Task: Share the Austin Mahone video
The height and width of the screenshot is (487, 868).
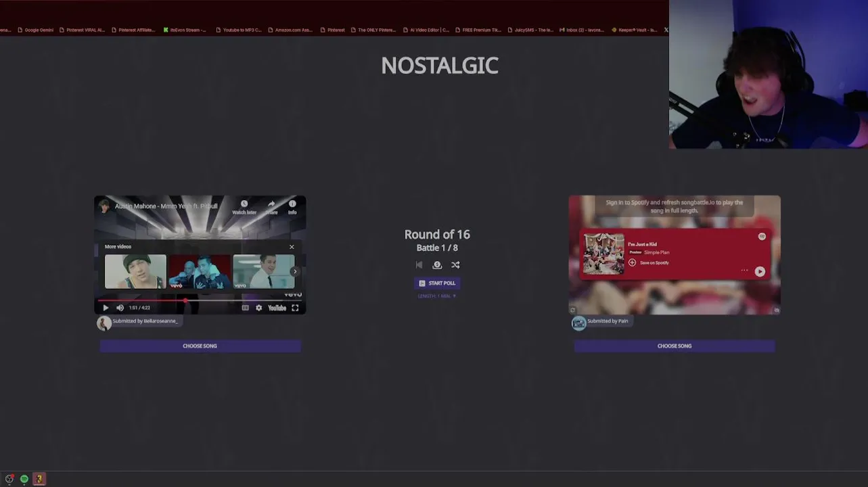Action: point(271,207)
